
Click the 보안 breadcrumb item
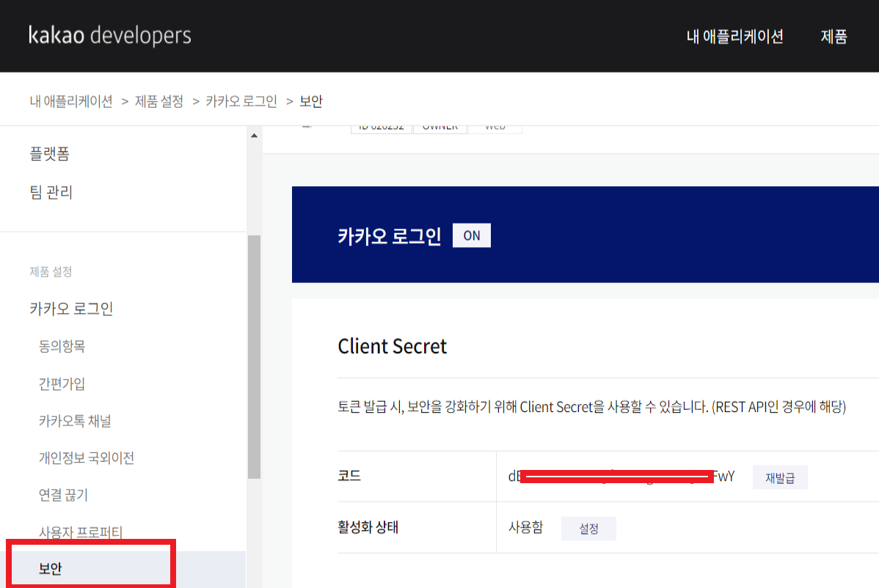point(311,101)
